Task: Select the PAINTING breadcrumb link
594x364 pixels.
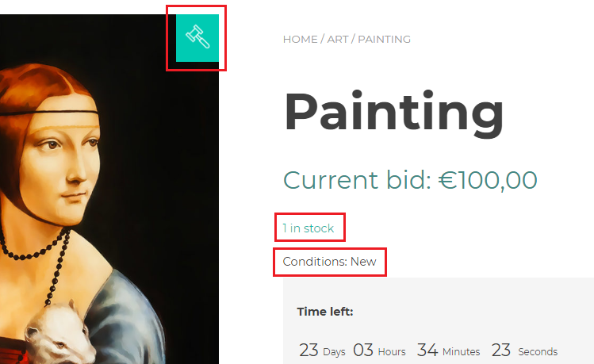Action: (384, 40)
